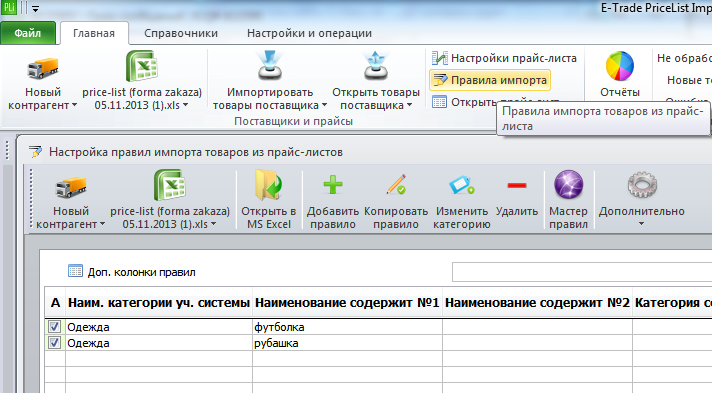Expand panel toolbar Новый контрагент dropdown
712x393 pixels.
pyautogui.click(x=102, y=224)
